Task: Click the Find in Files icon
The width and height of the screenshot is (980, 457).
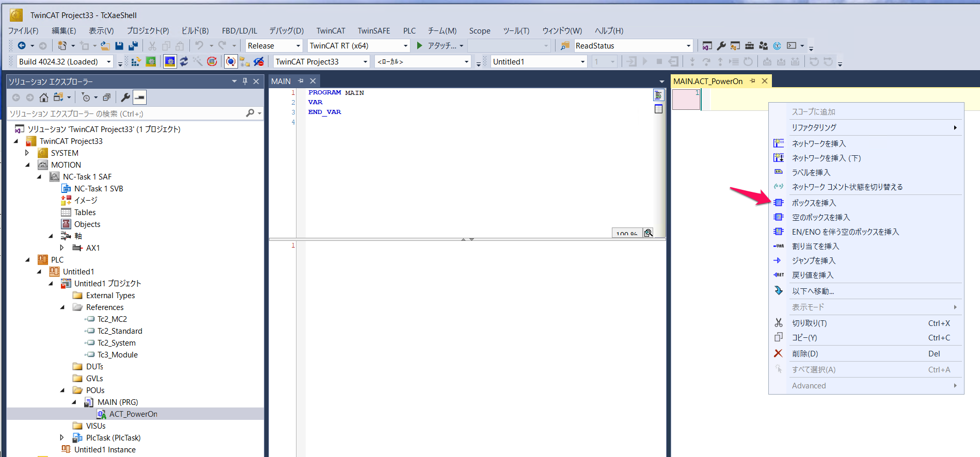Action: (x=565, y=46)
